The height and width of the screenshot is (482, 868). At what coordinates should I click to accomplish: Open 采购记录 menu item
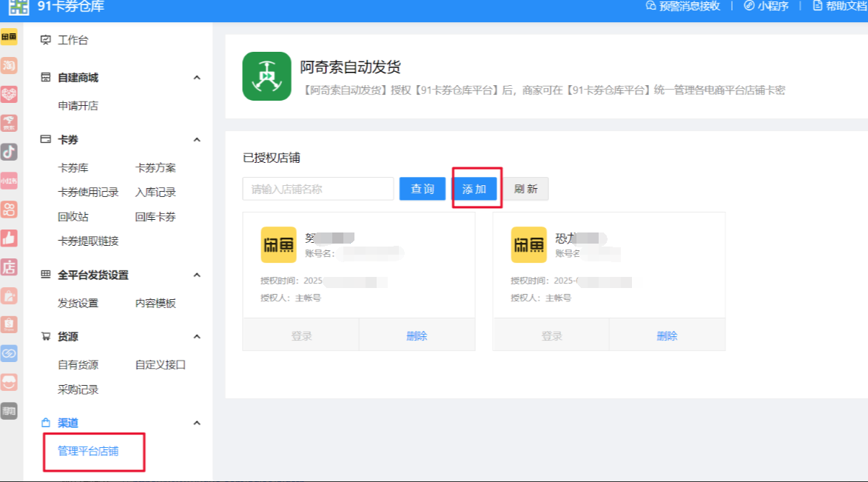click(x=78, y=389)
